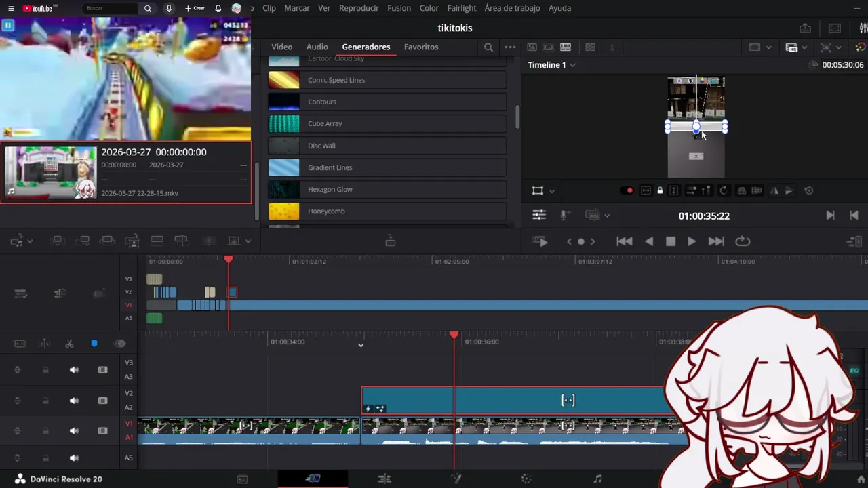Mute the V1 A1 track speaker
The width and height of the screenshot is (868, 488).
[74, 430]
